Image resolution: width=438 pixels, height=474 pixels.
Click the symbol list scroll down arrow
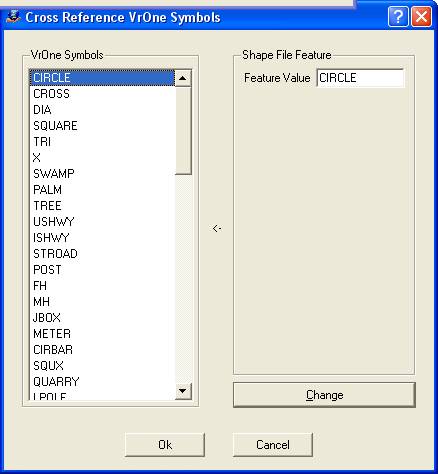pos(183,391)
